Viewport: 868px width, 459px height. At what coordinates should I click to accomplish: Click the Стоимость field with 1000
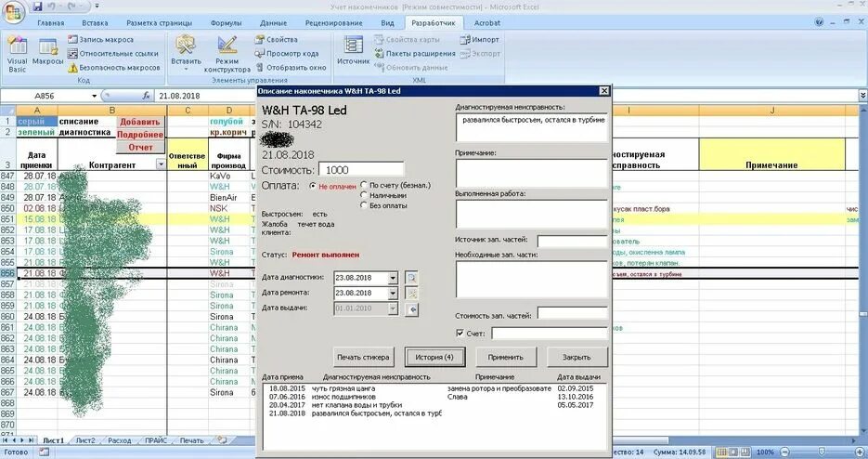pos(361,170)
